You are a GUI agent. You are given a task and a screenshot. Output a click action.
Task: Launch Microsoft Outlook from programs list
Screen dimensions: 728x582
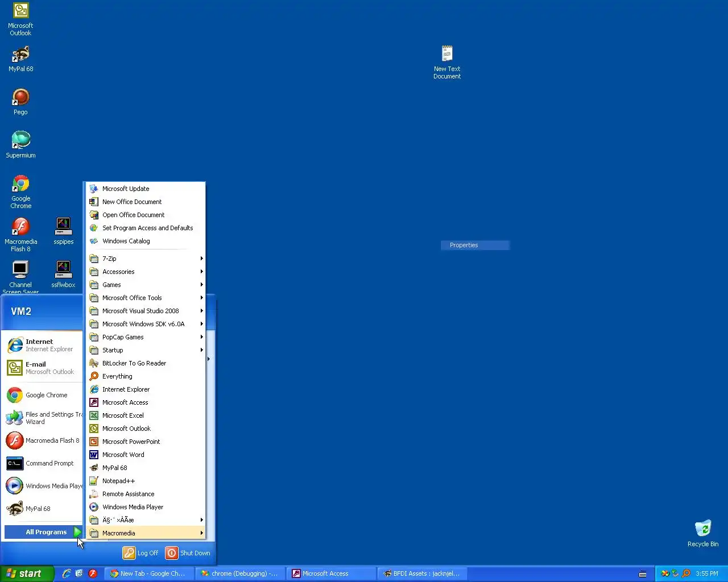point(145,429)
